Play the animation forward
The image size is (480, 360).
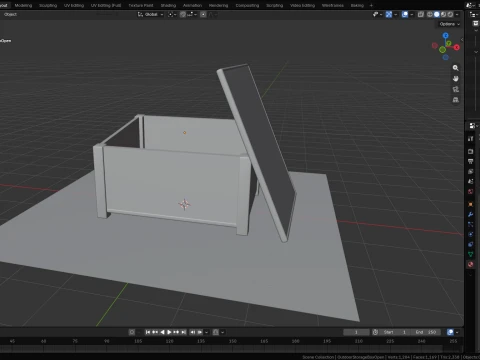[x=169, y=332]
